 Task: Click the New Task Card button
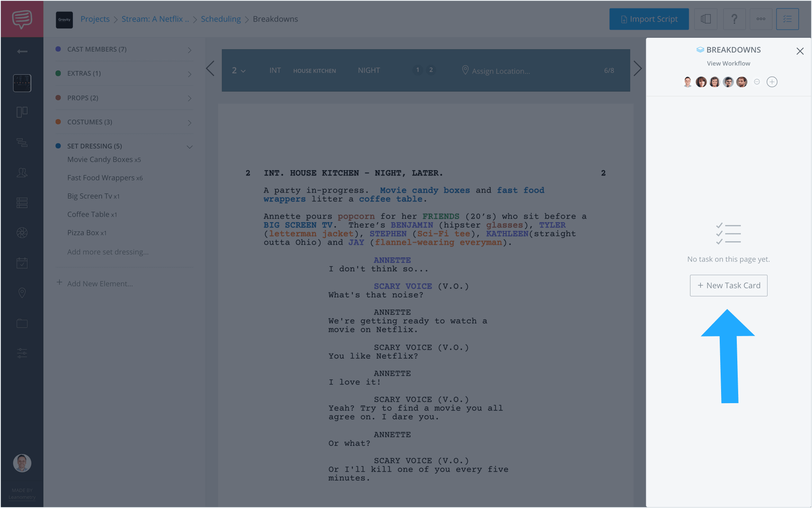729,286
